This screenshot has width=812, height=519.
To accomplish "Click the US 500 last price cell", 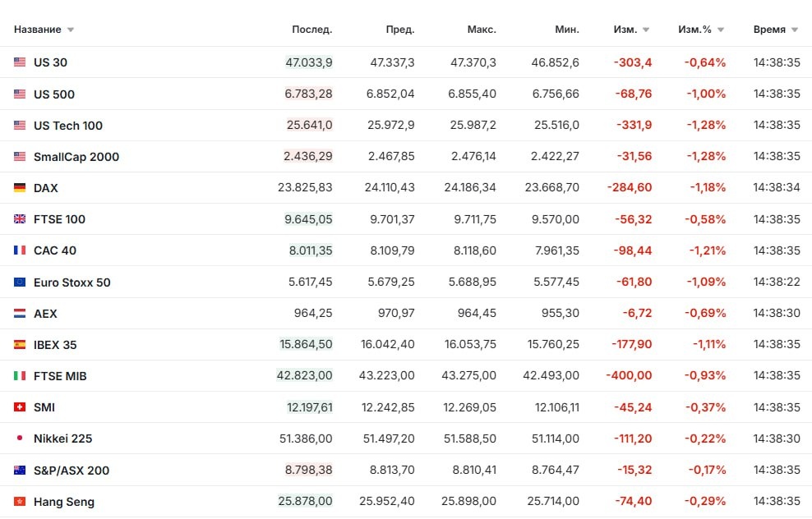I will click(x=309, y=94).
